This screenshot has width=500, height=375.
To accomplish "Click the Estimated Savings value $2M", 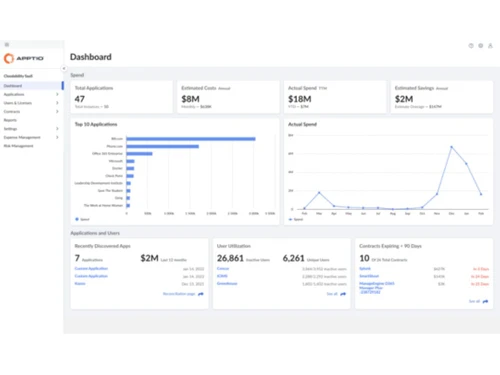I will click(x=404, y=99).
